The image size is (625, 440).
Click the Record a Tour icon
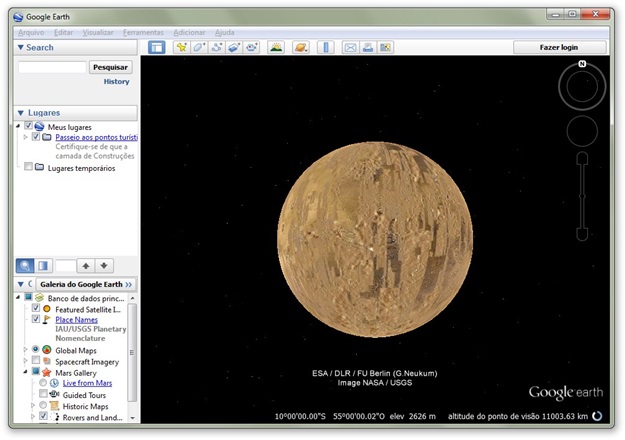(x=252, y=47)
